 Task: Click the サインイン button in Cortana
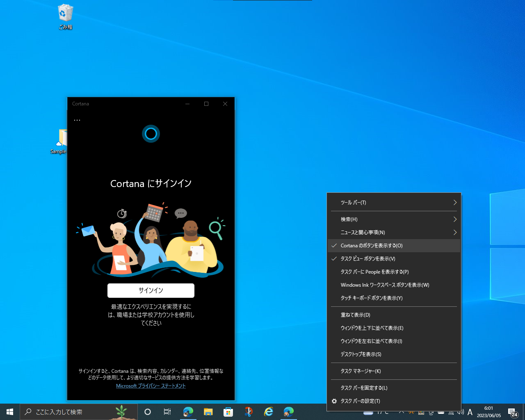(151, 290)
